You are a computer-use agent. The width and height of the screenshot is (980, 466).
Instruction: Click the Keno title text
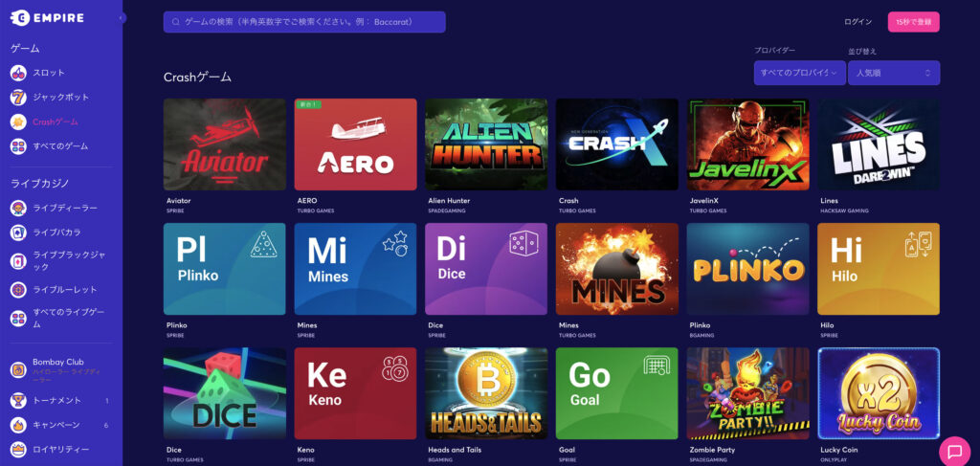(x=305, y=450)
